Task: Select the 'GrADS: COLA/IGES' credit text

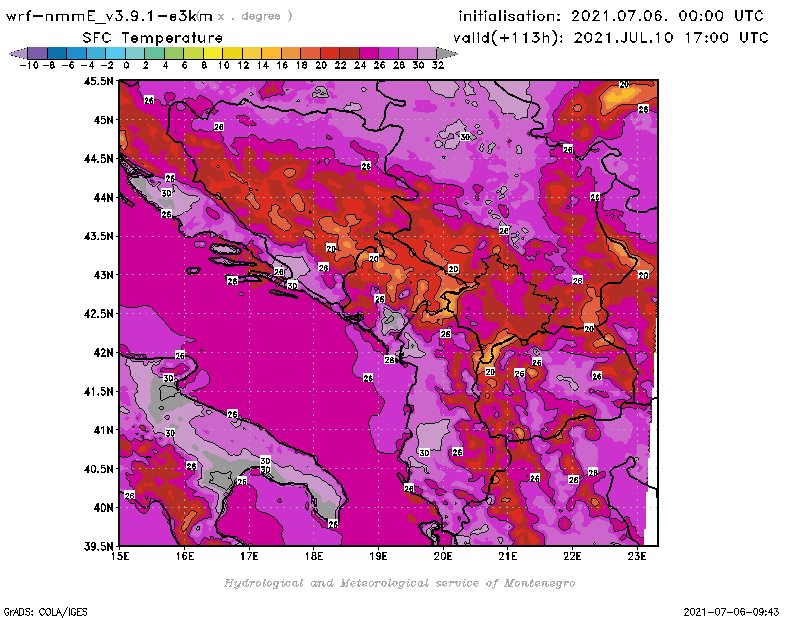Action: click(x=45, y=612)
